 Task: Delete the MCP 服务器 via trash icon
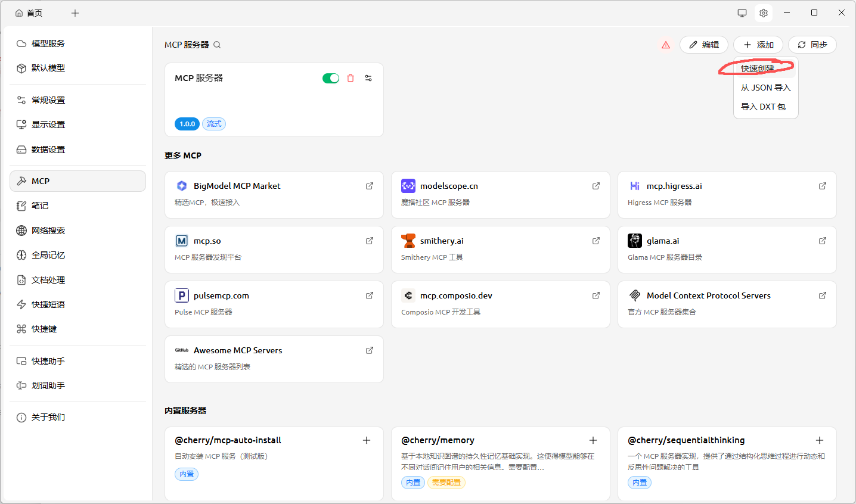tap(351, 78)
